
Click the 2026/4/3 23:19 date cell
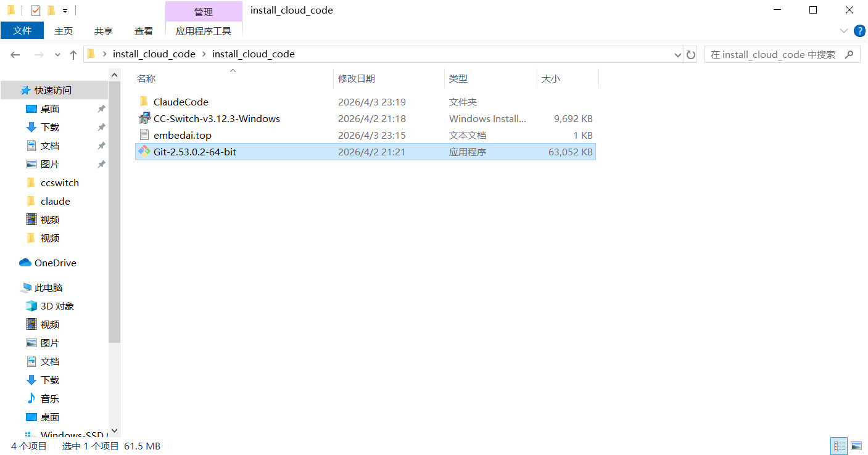point(372,102)
